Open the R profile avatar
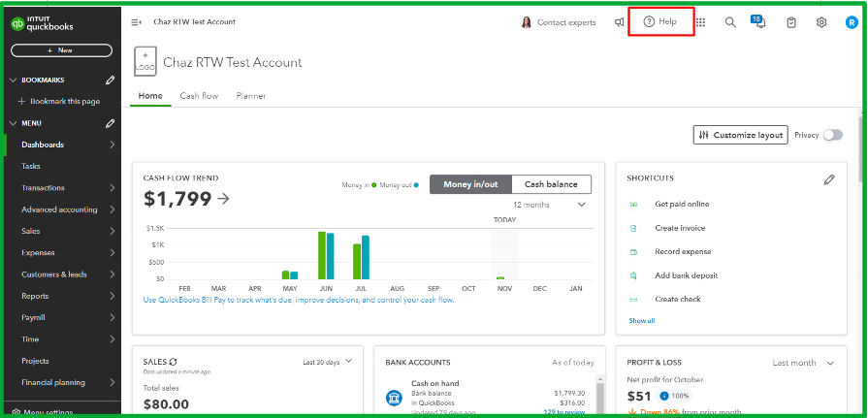Viewport: 868px width, 418px height. coord(852,22)
